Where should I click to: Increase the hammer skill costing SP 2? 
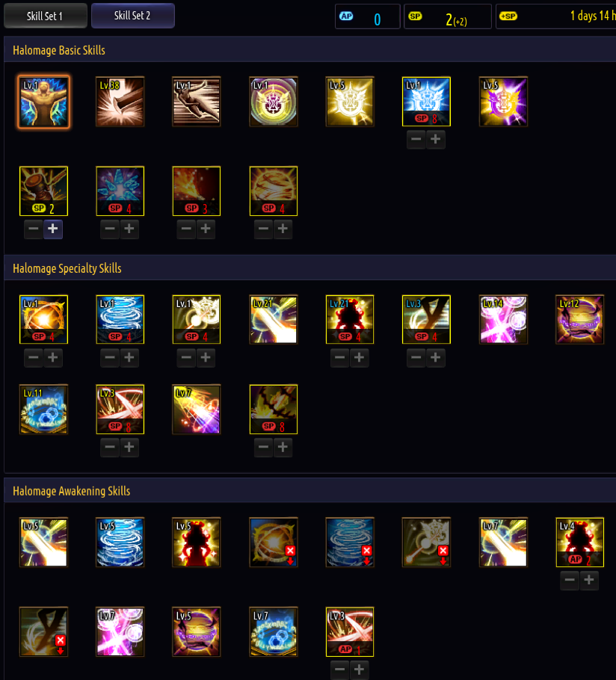53,229
